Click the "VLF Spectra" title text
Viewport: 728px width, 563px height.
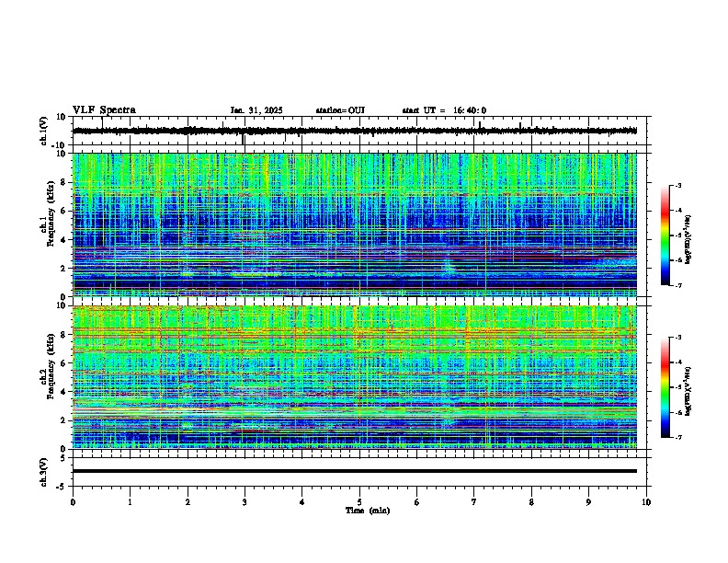(x=104, y=110)
